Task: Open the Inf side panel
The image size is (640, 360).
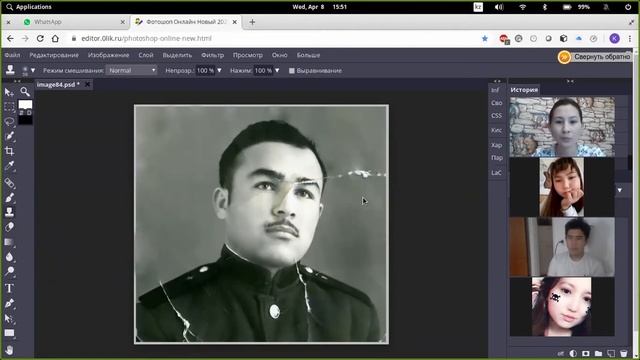Action: (x=496, y=90)
